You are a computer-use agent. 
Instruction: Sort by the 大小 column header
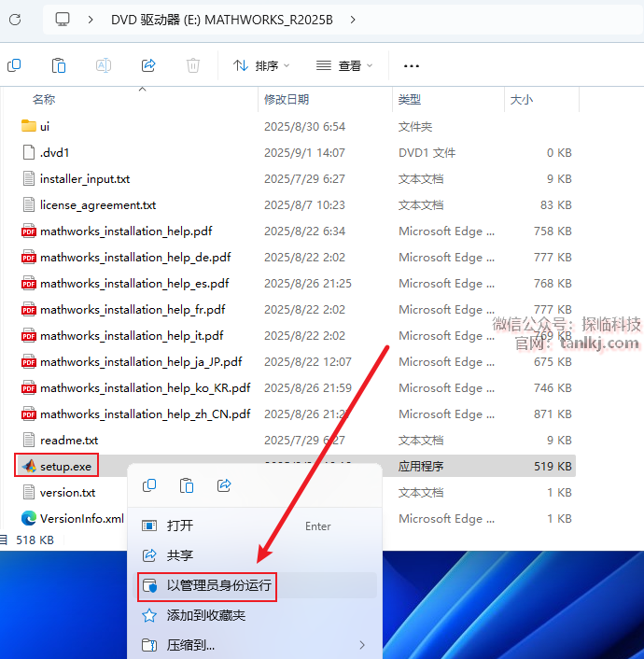pyautogui.click(x=521, y=100)
